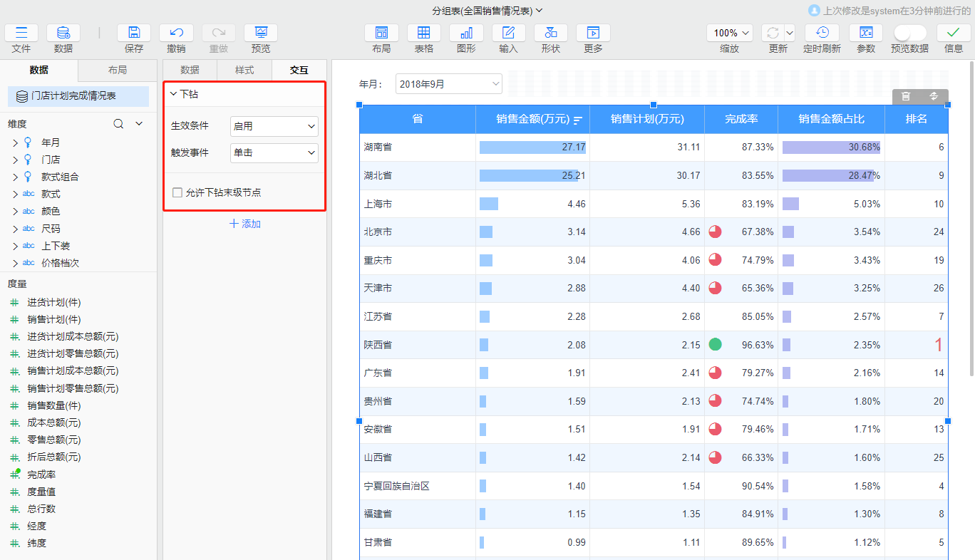This screenshot has width=975, height=560.
Task: Click the 保存 (Save) toolbar icon
Action: point(134,33)
